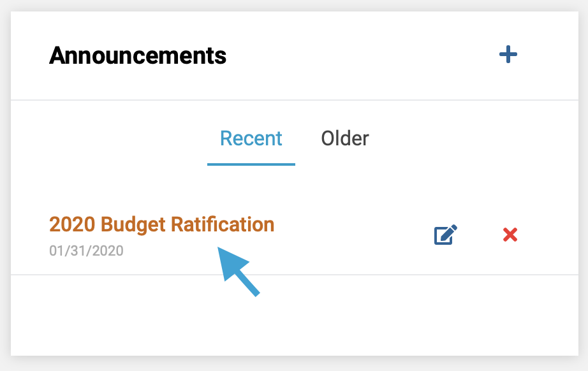Add a new announcement with plus icon
This screenshot has height=371, width=588.
pyautogui.click(x=508, y=55)
